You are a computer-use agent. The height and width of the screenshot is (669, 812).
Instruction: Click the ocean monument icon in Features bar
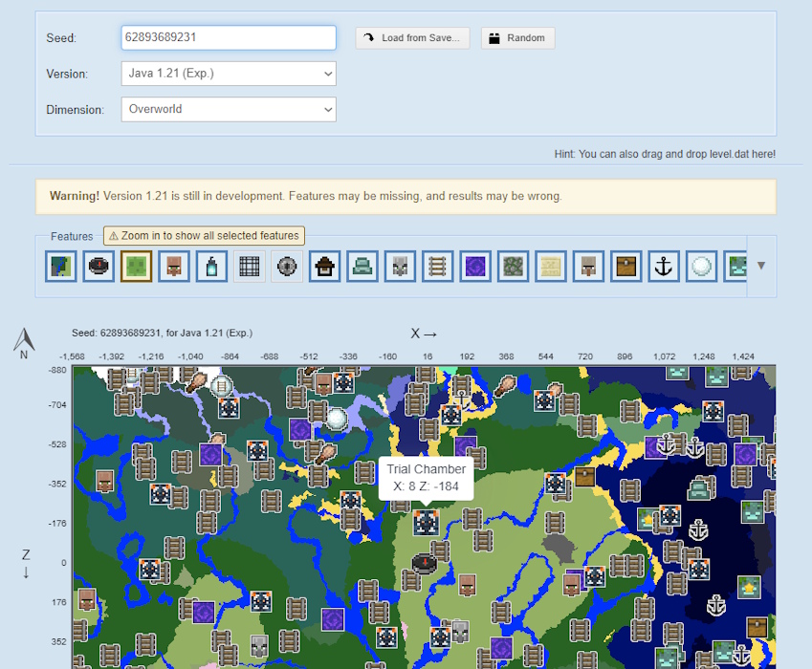point(362,266)
